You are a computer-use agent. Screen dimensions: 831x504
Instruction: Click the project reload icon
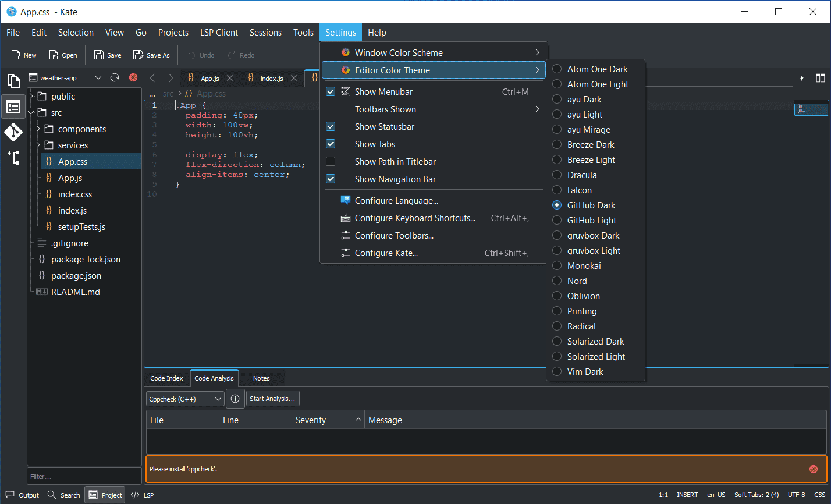pos(115,77)
